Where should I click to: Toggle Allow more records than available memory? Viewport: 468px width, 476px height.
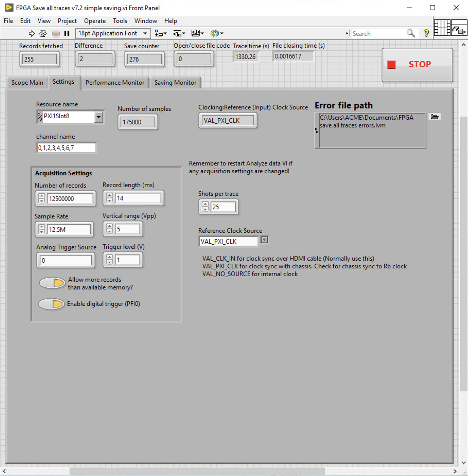click(52, 283)
